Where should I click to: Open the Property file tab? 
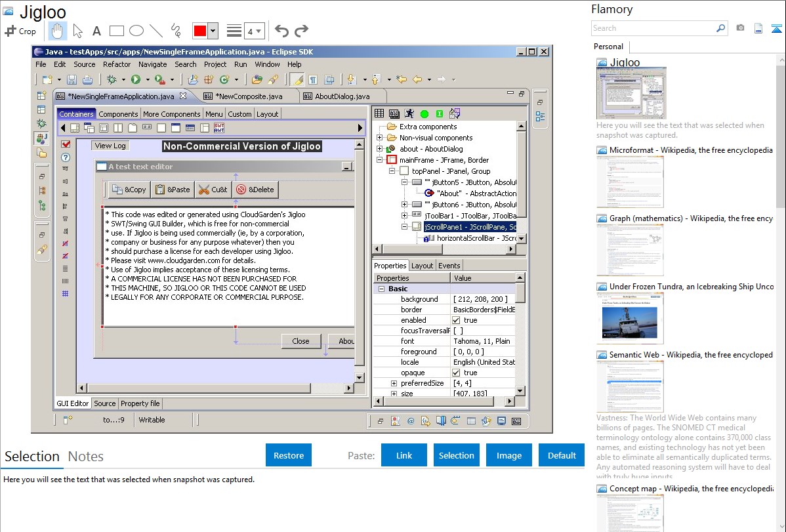point(140,403)
